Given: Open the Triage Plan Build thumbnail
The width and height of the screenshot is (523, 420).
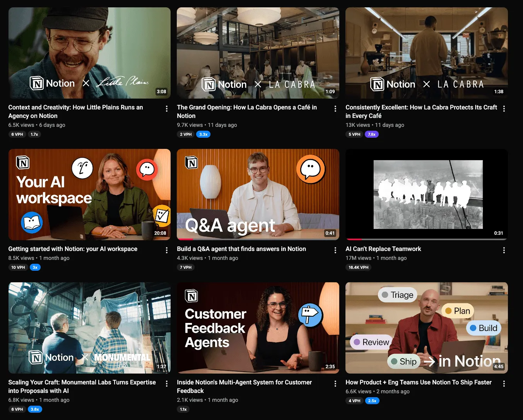Looking at the screenshot, I should tap(427, 328).
